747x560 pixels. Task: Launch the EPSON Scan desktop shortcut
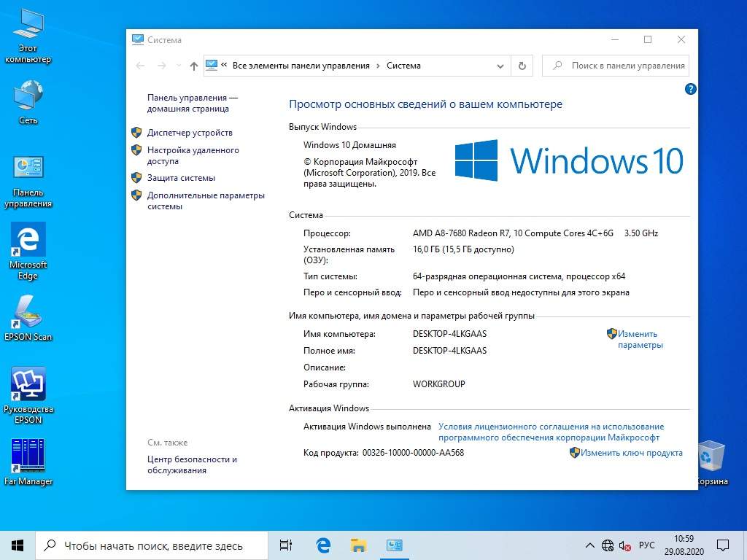pos(28,318)
